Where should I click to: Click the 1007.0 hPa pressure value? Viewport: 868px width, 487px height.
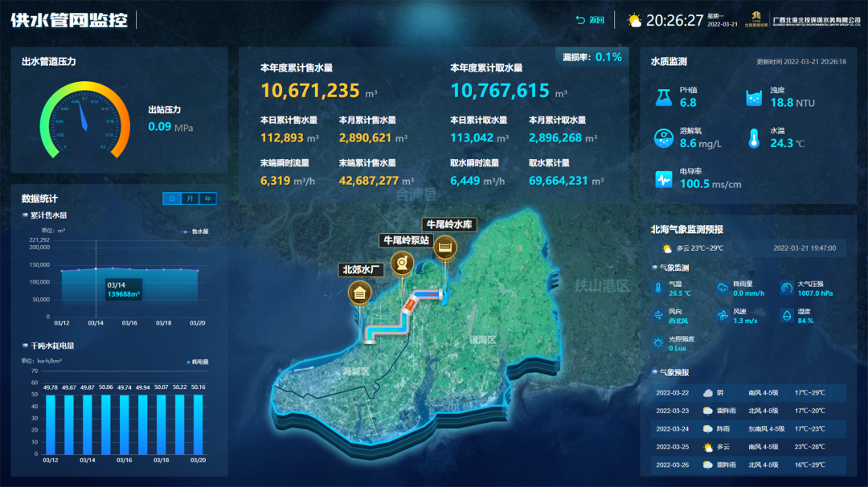pyautogui.click(x=815, y=293)
